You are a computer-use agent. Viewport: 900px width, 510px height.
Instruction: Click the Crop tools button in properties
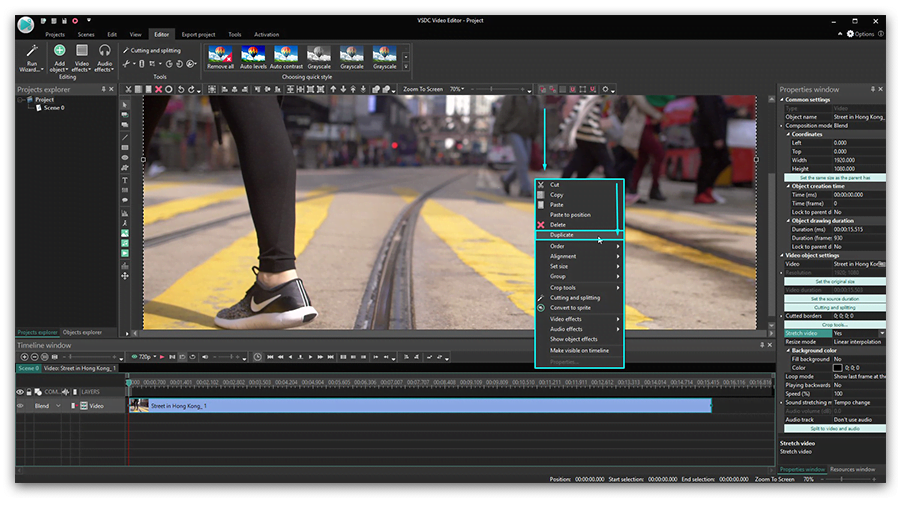[x=835, y=325]
